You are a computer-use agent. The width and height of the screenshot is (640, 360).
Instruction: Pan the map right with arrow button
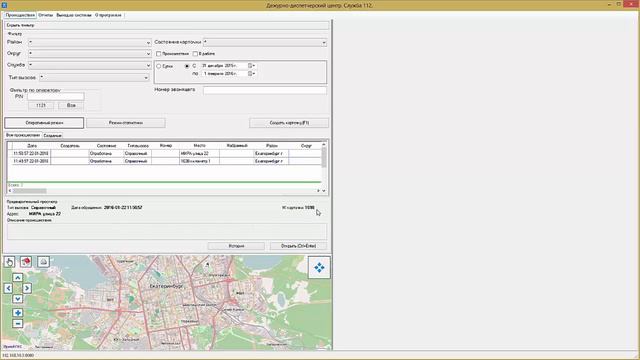tap(27, 288)
